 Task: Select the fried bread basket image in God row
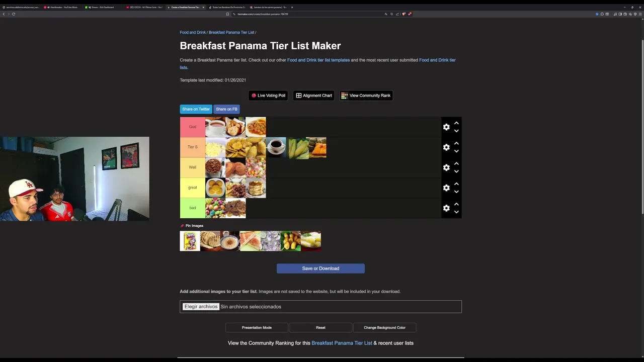point(235,127)
